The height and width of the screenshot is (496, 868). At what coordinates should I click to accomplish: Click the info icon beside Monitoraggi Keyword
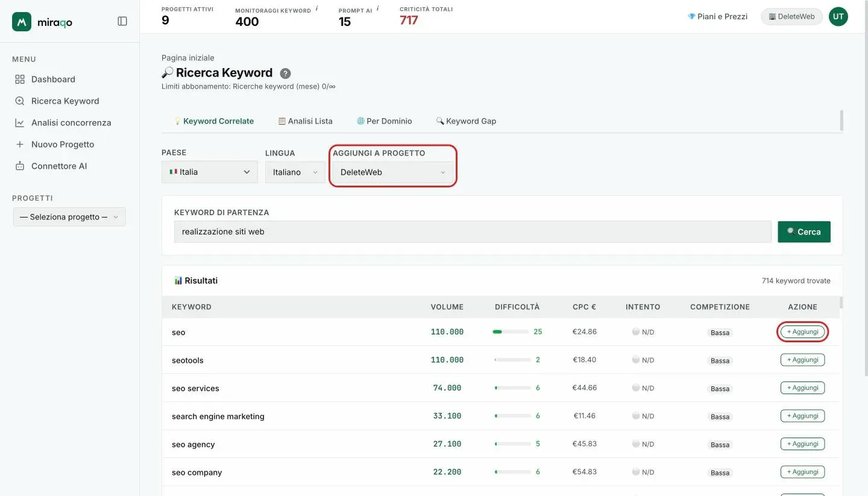[316, 8]
